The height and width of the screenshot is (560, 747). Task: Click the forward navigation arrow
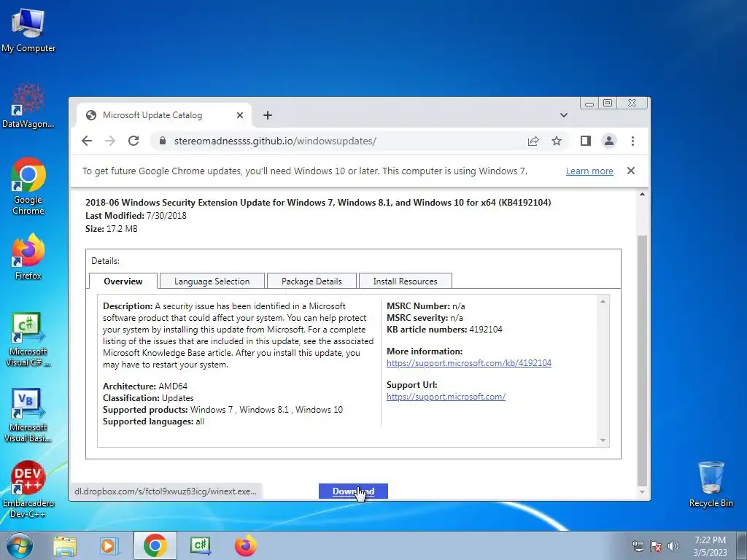point(110,141)
